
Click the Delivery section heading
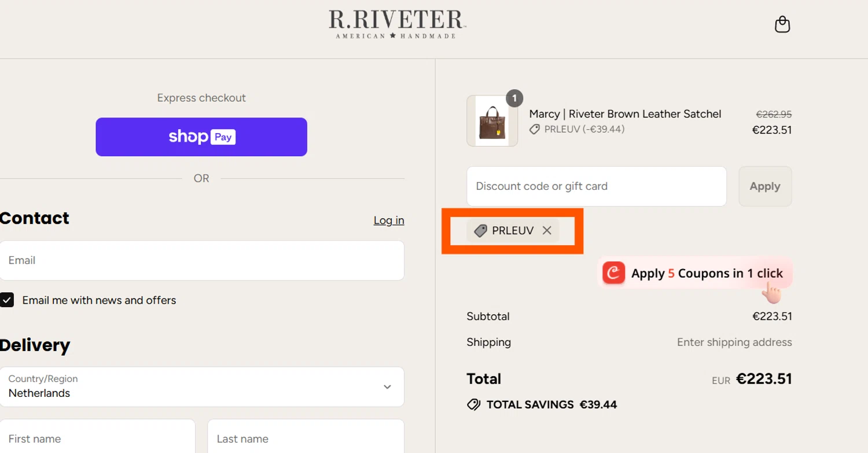(35, 345)
